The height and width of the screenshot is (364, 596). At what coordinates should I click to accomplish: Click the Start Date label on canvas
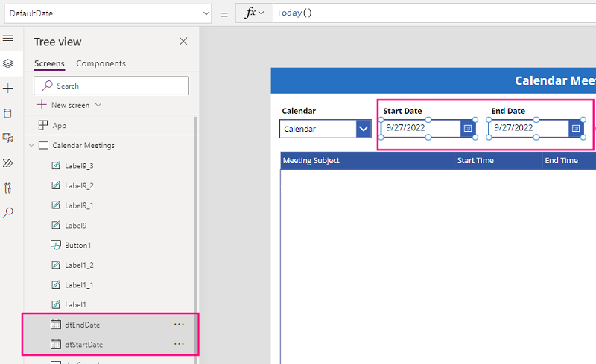[402, 111]
